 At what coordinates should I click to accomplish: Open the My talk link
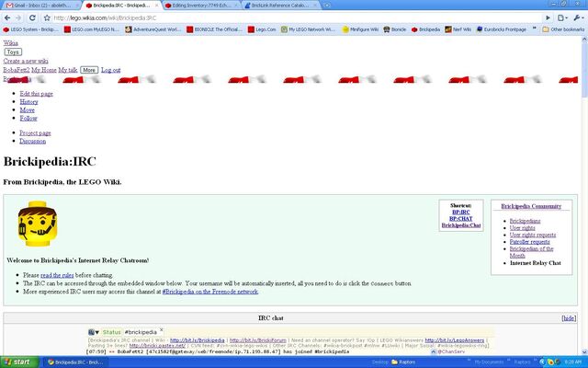pyautogui.click(x=68, y=70)
